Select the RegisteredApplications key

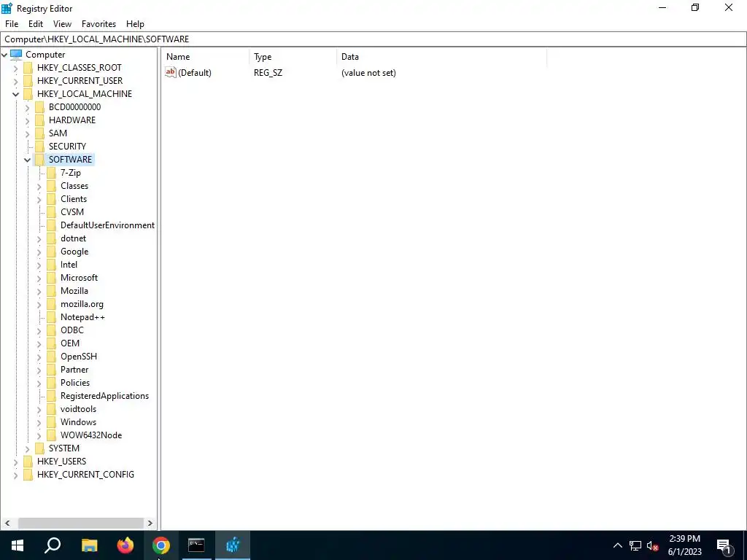[x=105, y=396]
